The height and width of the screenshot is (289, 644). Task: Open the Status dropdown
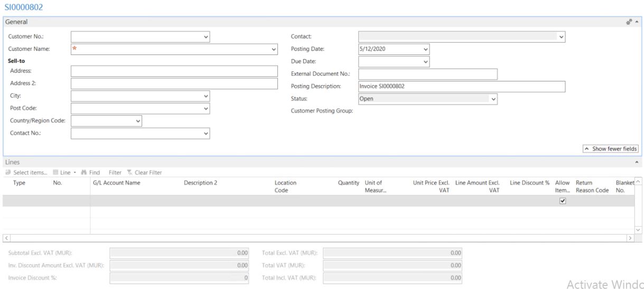point(493,99)
